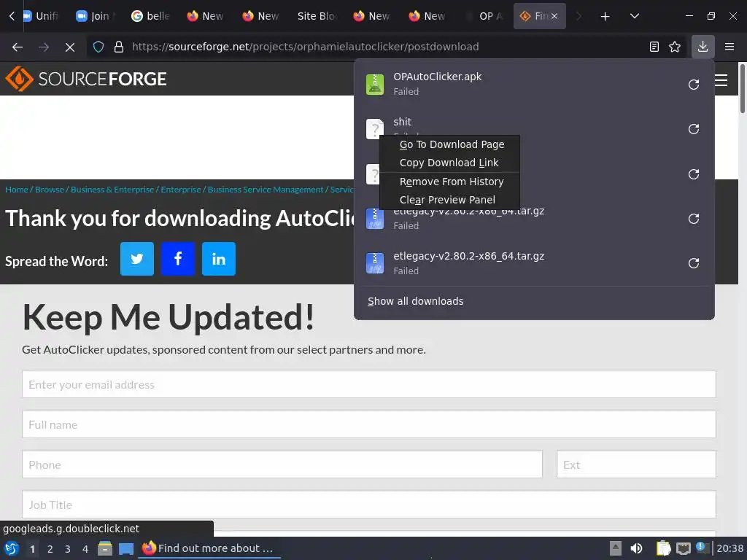This screenshot has width=747, height=560.
Task: Stop loading the page
Action: point(70,47)
